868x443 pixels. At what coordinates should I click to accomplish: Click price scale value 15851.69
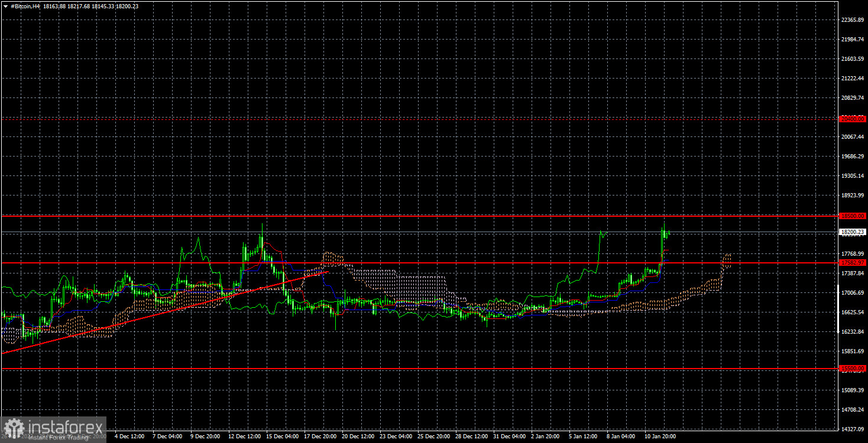[853, 351]
